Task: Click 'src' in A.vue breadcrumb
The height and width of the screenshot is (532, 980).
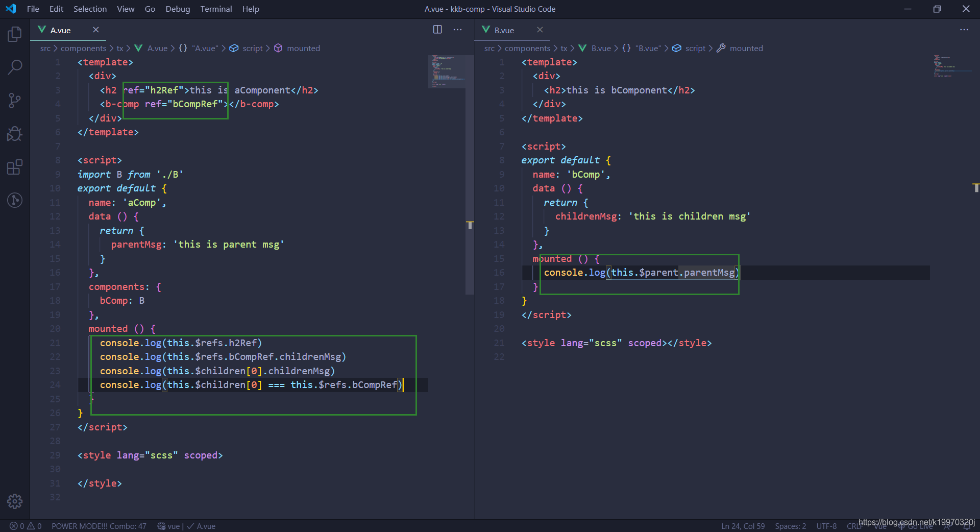Action: tap(45, 48)
